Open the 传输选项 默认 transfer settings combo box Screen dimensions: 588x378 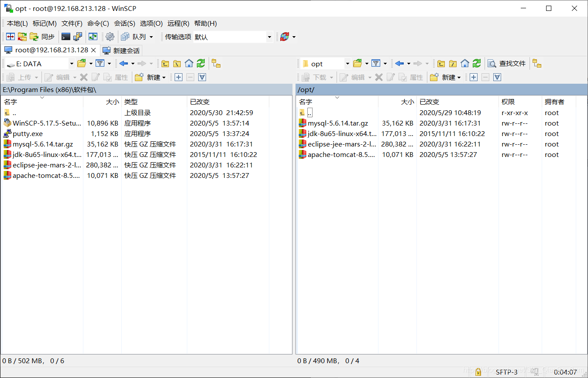(233, 37)
